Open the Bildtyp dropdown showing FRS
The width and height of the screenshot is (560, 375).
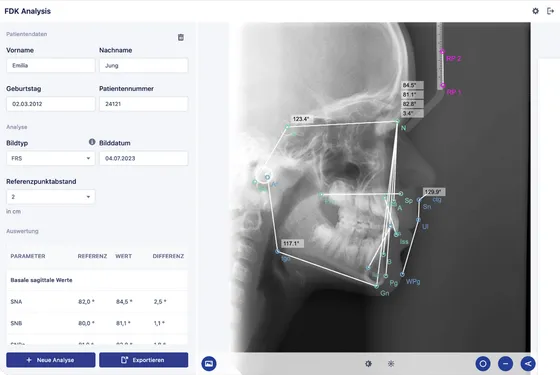pos(51,158)
